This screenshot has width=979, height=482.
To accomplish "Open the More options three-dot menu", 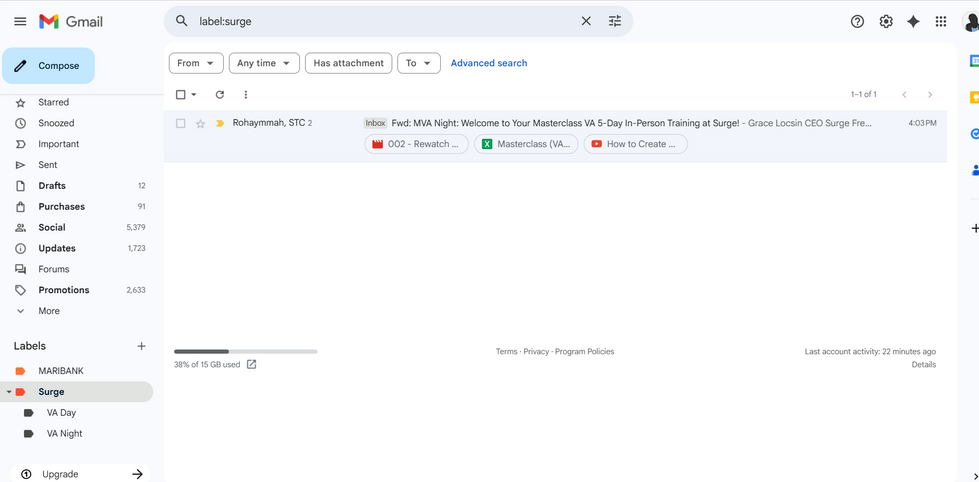I will 246,95.
